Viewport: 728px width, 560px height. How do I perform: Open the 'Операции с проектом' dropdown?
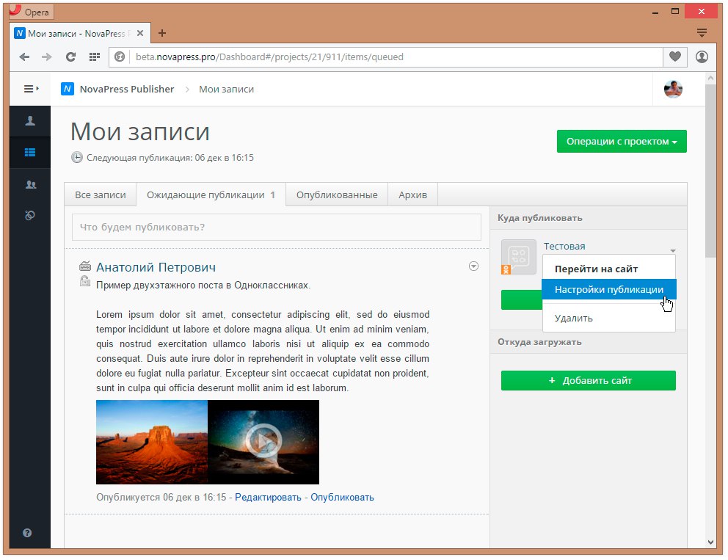(x=622, y=141)
